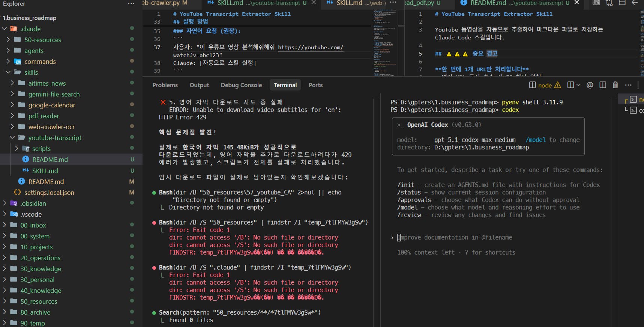
Task: Expand the scripts folder chevron
Action: pos(17,149)
